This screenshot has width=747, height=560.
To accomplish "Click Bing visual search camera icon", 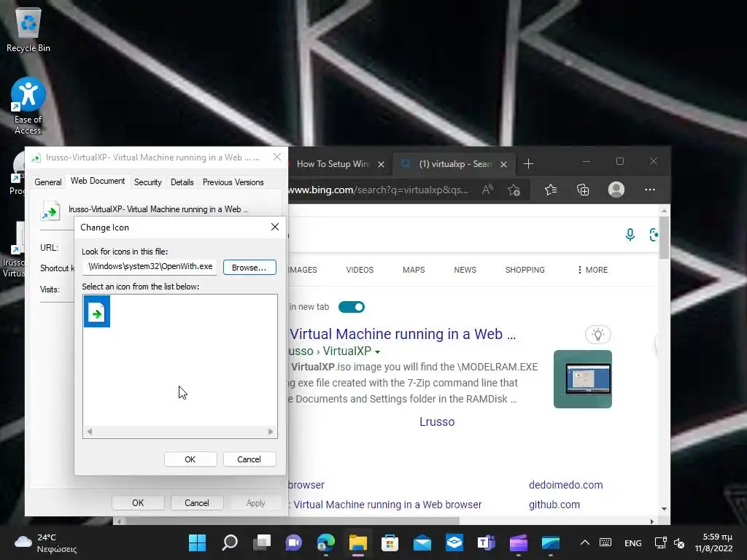I will (x=654, y=234).
